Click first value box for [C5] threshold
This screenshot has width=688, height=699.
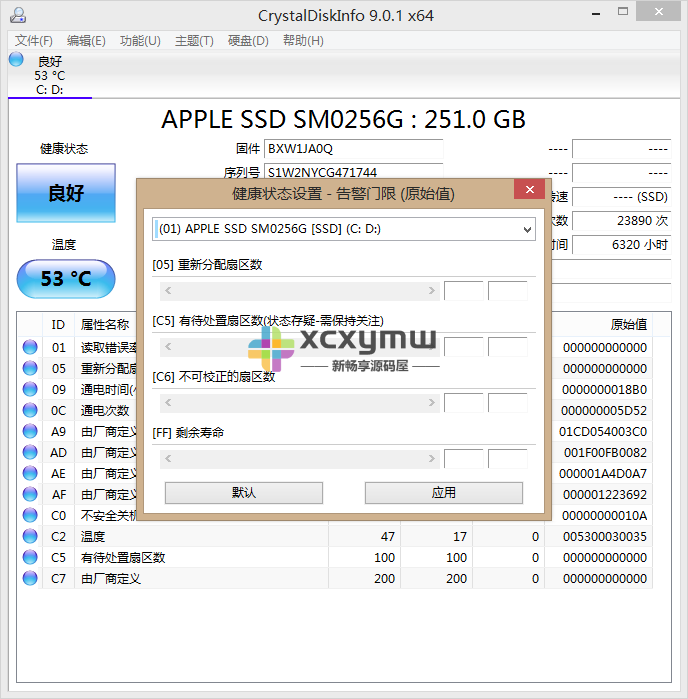click(464, 346)
